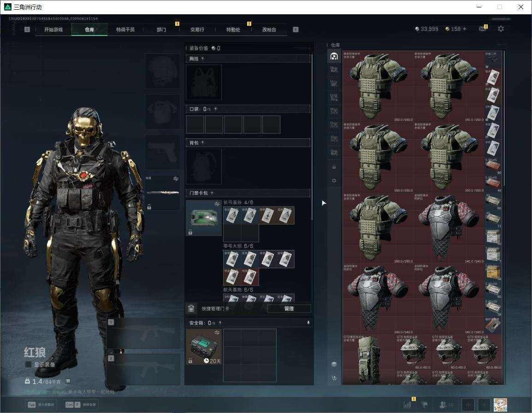Open the first expansion box below warehouse icon

[334, 70]
